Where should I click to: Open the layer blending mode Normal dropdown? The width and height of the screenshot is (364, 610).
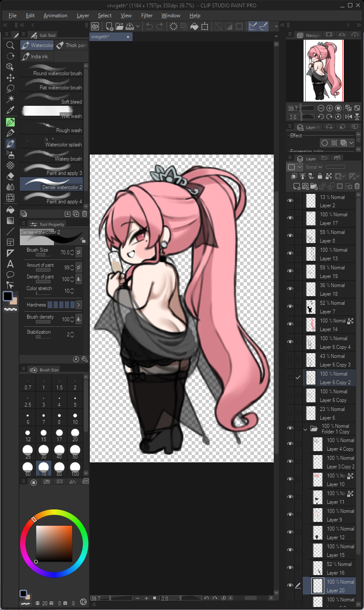(314, 167)
